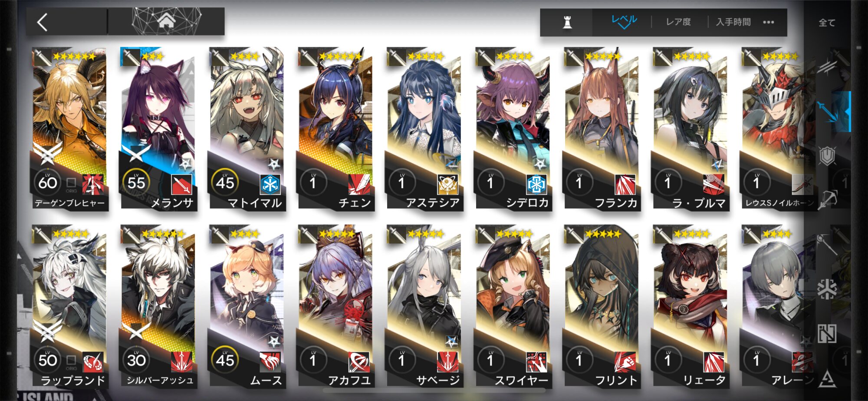Screen dimensions: 868x401
Task: Open operator card メランサ at level 55
Action: [x=158, y=129]
